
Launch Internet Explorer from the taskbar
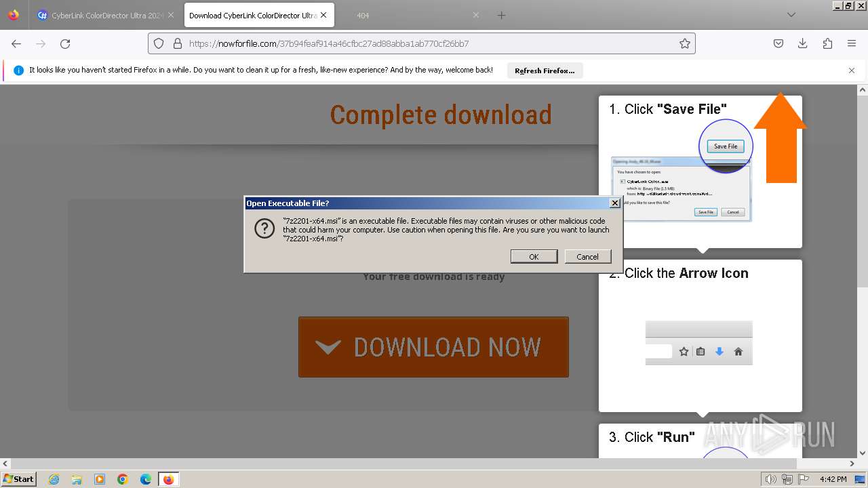pyautogui.click(x=54, y=479)
